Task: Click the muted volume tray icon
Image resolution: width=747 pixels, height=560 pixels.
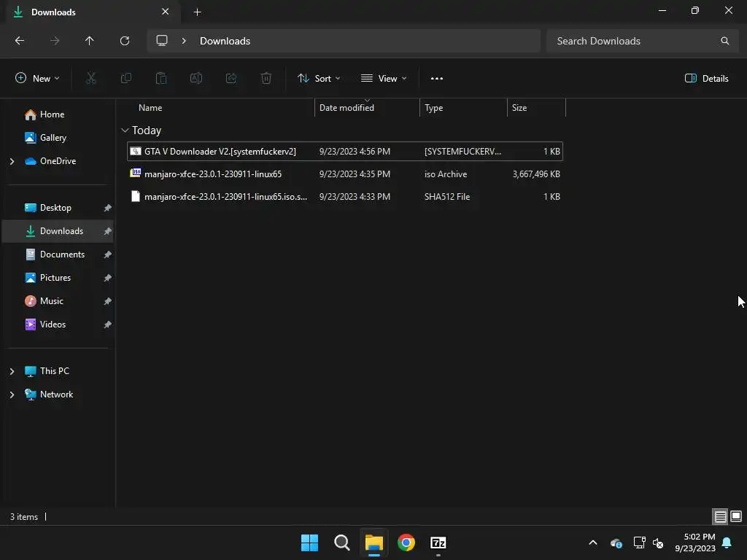Action: click(x=658, y=542)
